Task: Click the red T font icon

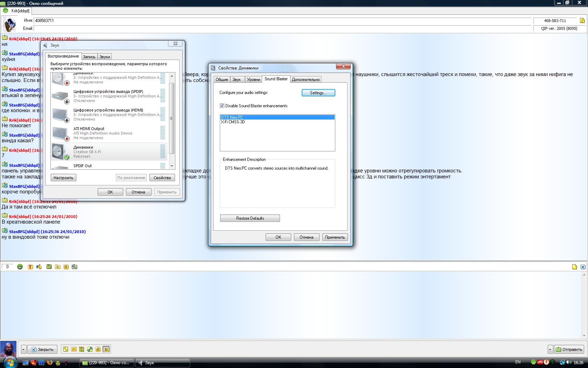Action: point(30,267)
